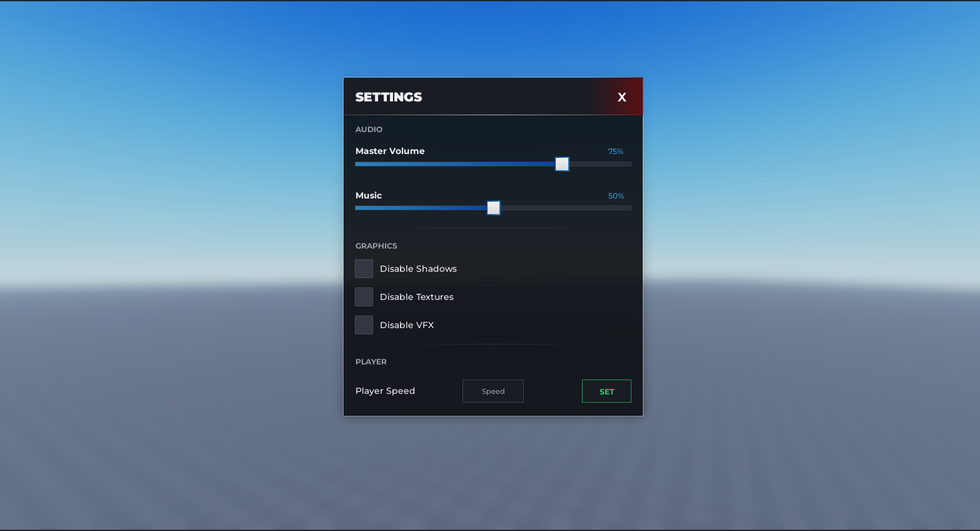The width and height of the screenshot is (980, 531).
Task: Click the AUDIO section header
Action: pos(369,130)
